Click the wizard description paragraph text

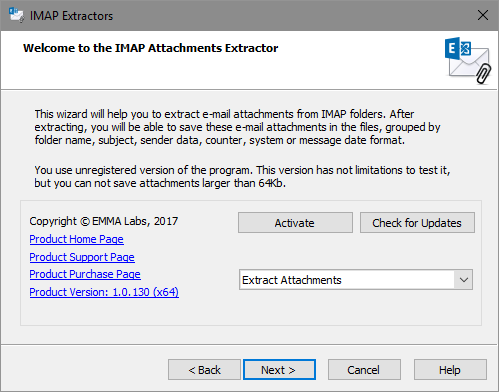point(237,127)
